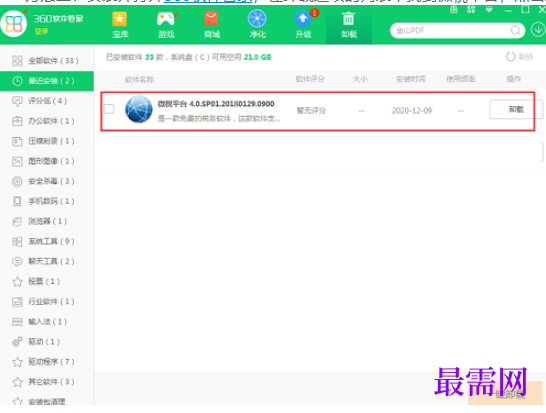The height and width of the screenshot is (413, 546).
Task: Click the magnifier search icon
Action: [x=515, y=31]
